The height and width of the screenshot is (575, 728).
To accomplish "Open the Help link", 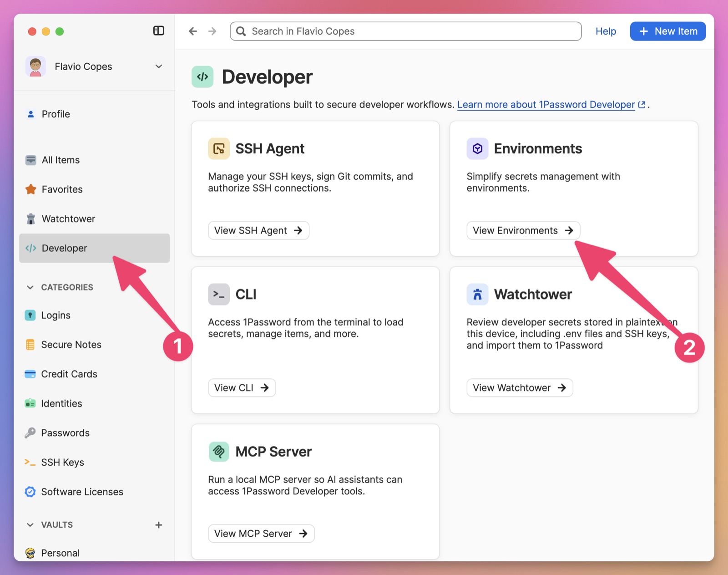I will coord(606,31).
